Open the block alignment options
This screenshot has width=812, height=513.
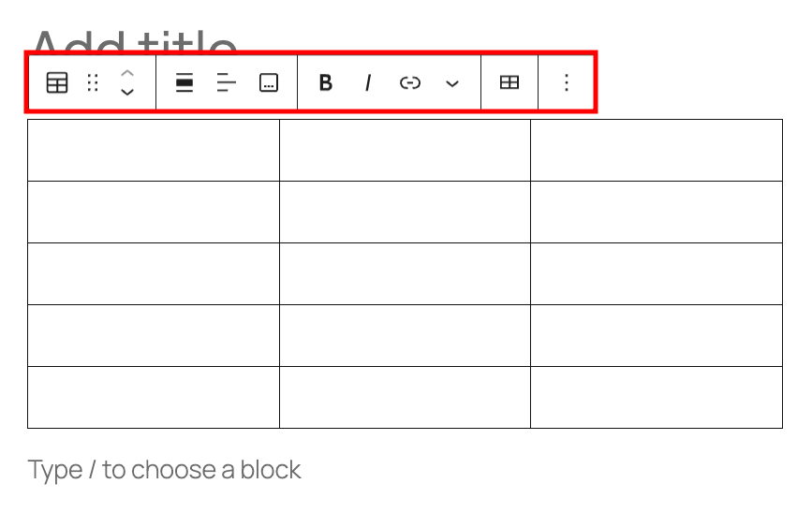[x=185, y=83]
